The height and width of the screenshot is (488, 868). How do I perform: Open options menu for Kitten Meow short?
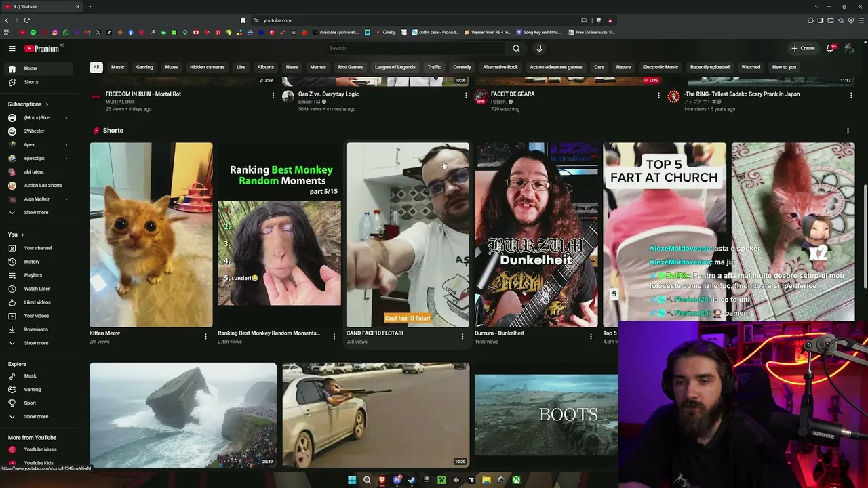coord(205,336)
